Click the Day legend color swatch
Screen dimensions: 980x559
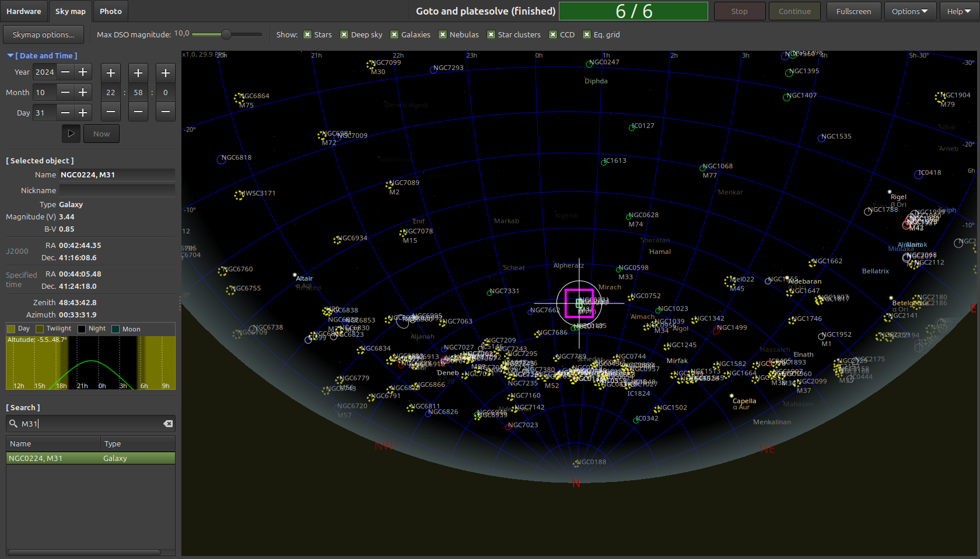tap(11, 329)
